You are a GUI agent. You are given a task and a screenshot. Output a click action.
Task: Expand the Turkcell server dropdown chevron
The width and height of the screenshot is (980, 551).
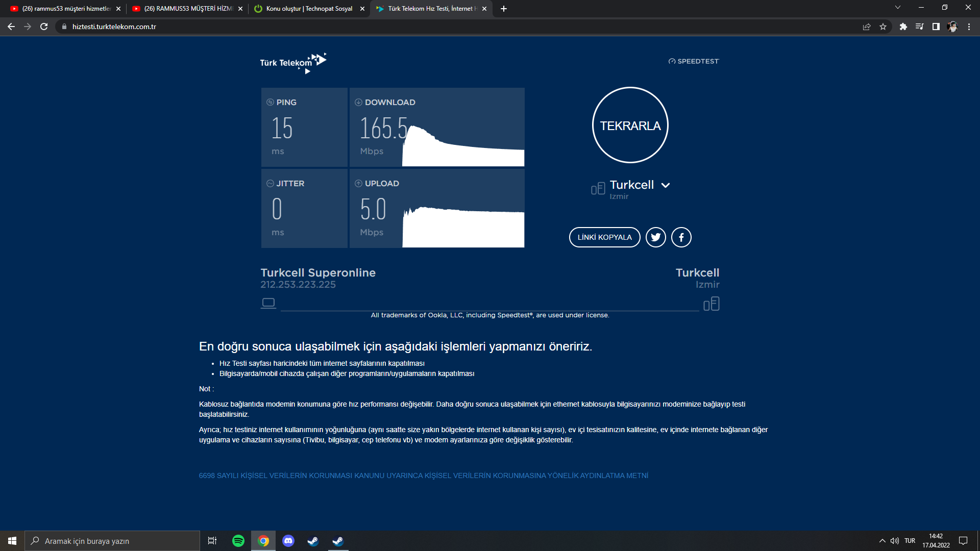pyautogui.click(x=666, y=185)
